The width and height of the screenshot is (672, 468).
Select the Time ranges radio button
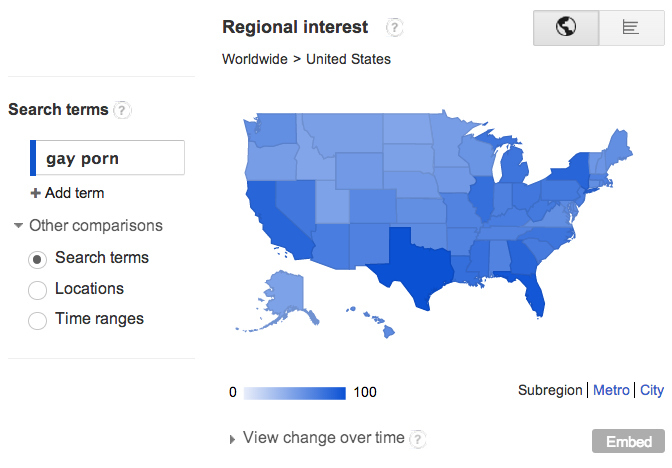click(37, 321)
